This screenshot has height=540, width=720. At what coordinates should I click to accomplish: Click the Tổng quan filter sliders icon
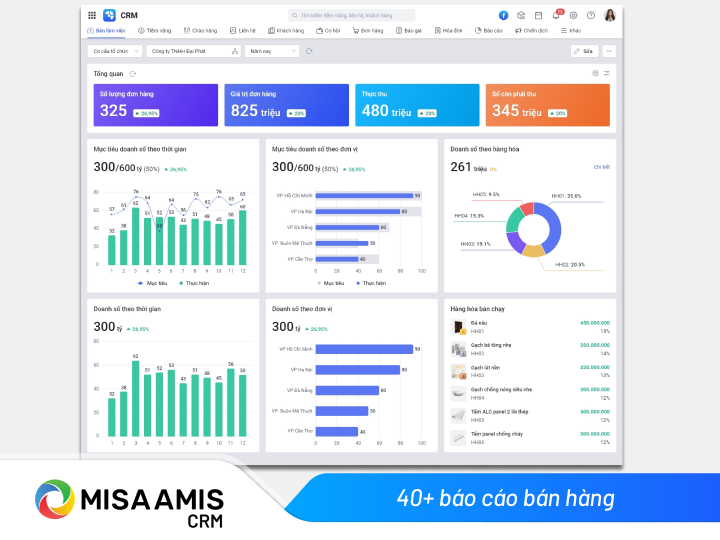[x=607, y=73]
